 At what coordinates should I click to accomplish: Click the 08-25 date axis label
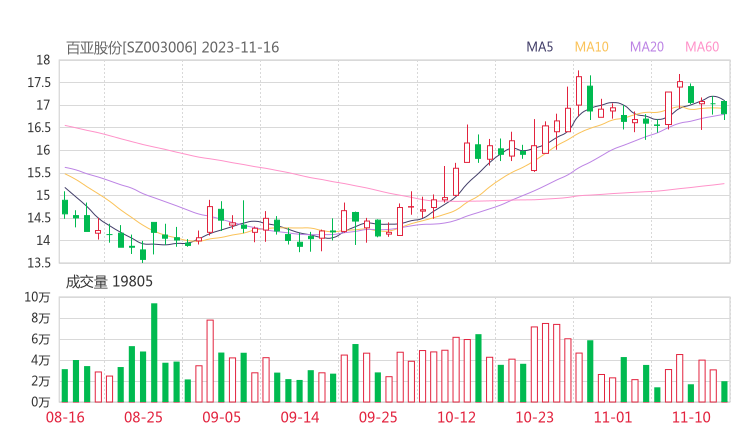click(143, 417)
